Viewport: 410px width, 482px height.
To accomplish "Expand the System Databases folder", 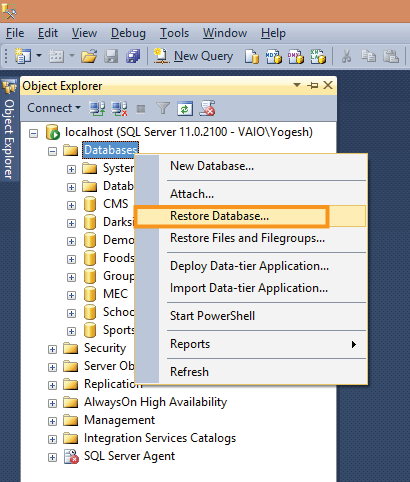I will click(x=71, y=170).
